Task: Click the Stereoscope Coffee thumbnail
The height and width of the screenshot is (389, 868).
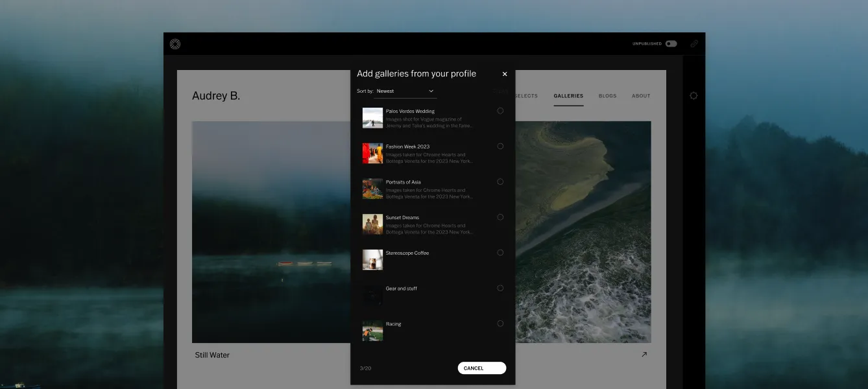Action: (x=372, y=260)
